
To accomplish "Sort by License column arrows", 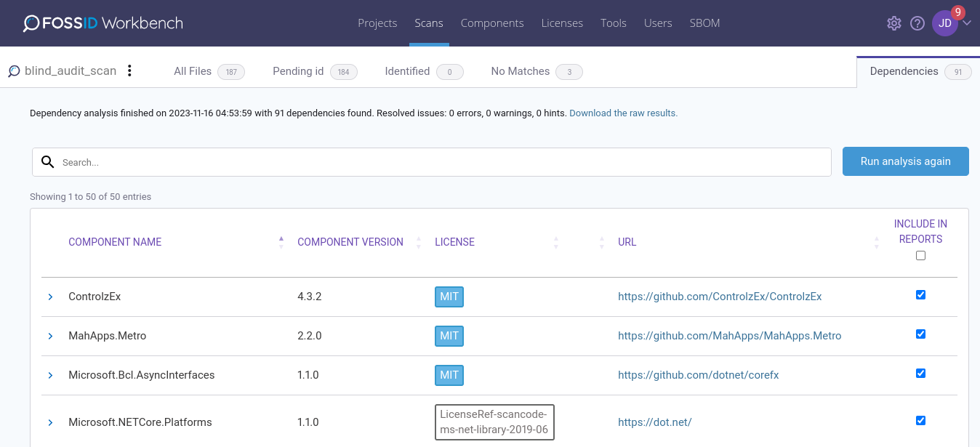I will (556, 242).
